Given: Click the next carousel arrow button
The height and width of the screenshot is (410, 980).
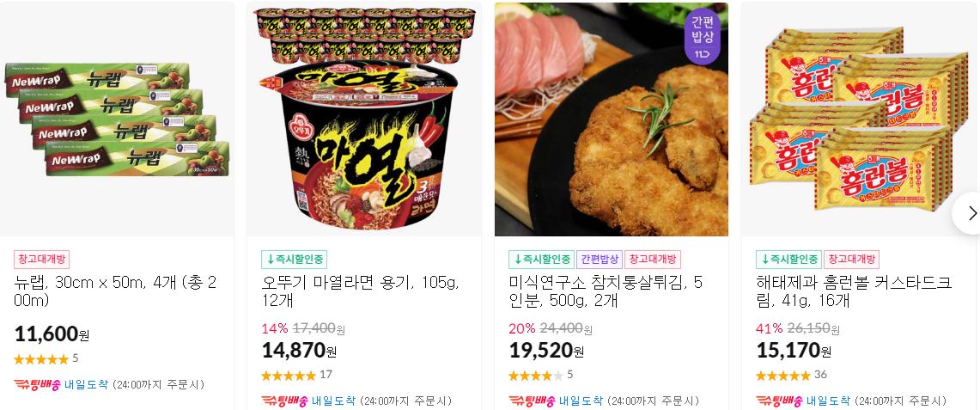Looking at the screenshot, I should [x=967, y=213].
